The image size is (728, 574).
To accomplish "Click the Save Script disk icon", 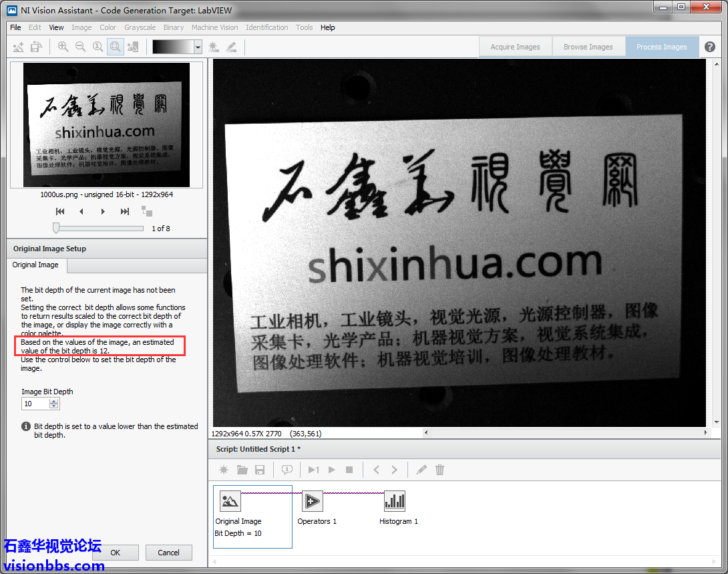I will coord(260,470).
